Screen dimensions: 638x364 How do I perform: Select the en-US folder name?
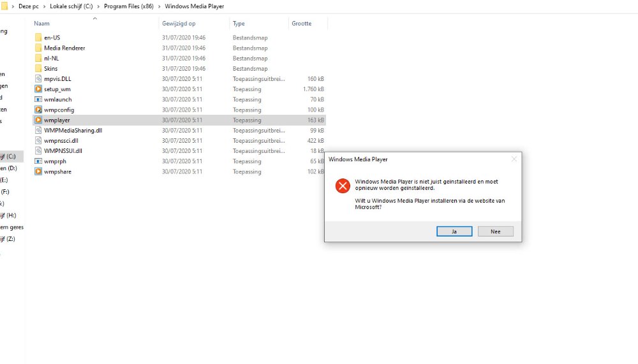[52, 38]
